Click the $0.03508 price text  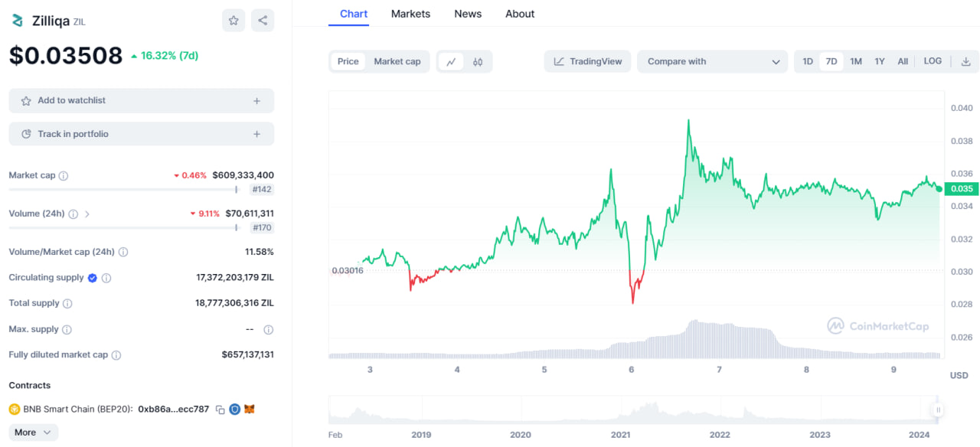[x=66, y=55]
